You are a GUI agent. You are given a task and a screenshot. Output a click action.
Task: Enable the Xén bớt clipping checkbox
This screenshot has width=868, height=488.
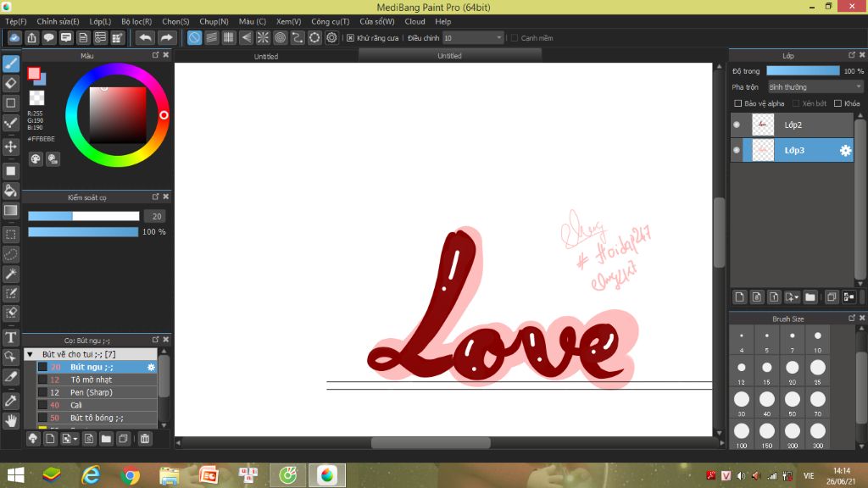[x=796, y=103]
